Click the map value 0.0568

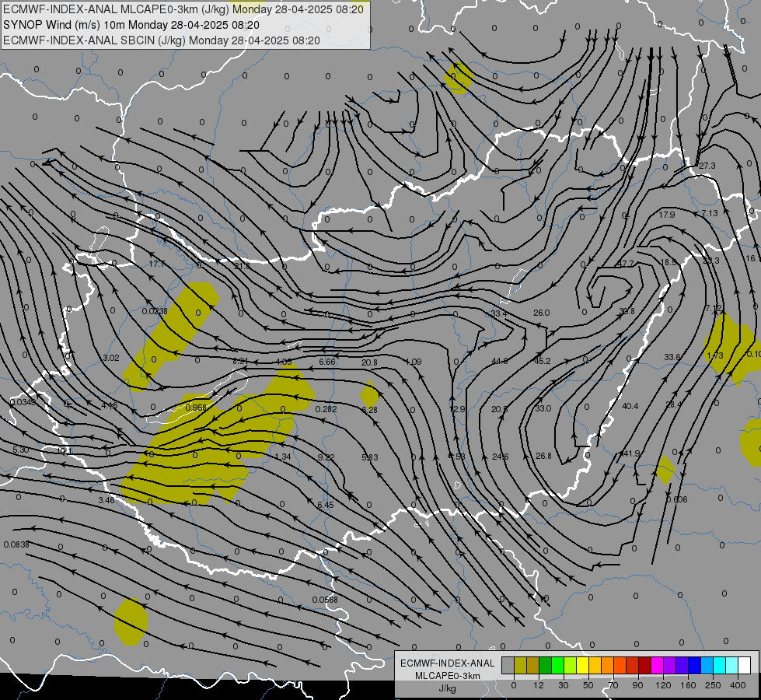tap(325, 600)
